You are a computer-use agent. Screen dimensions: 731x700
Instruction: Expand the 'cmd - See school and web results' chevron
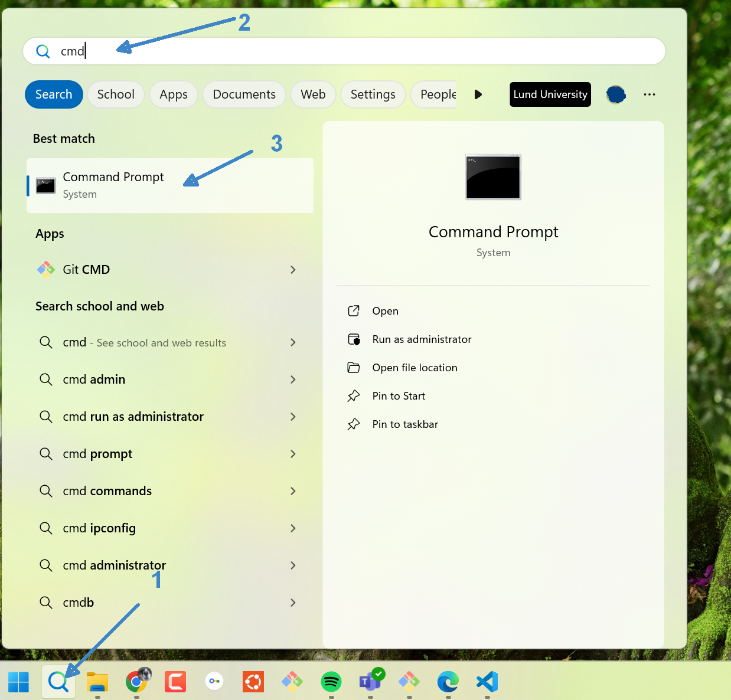(293, 342)
